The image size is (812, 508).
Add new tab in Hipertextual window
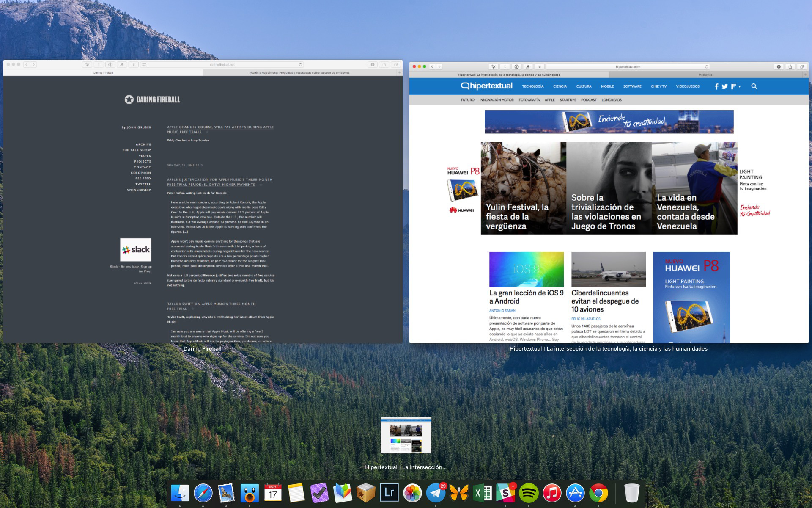tap(805, 75)
